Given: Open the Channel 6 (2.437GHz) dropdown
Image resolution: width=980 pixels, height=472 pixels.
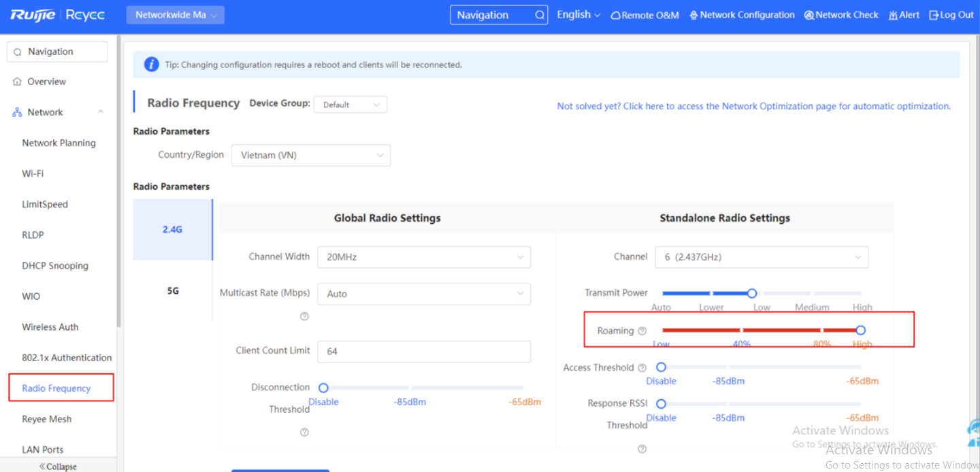Looking at the screenshot, I should click(x=761, y=257).
